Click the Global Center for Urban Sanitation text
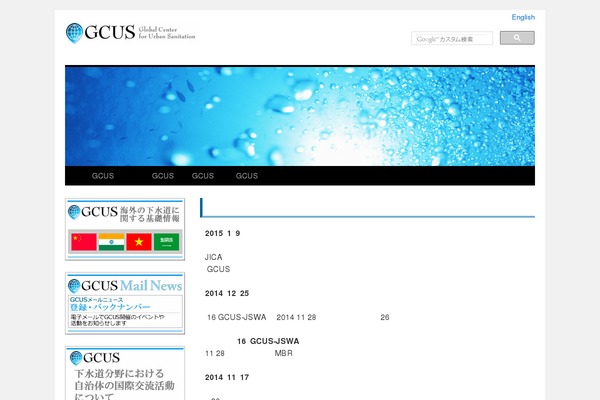This screenshot has width=600, height=400. point(167,33)
